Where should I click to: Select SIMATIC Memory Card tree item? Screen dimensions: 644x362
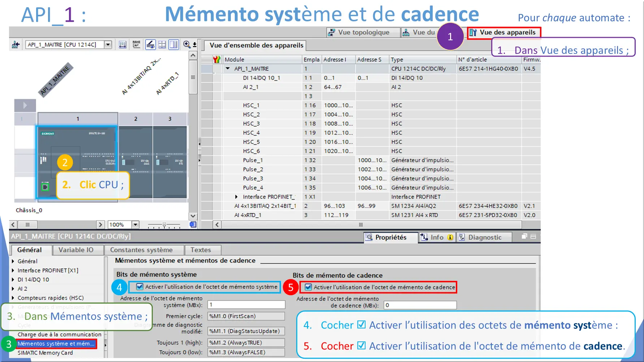click(45, 353)
